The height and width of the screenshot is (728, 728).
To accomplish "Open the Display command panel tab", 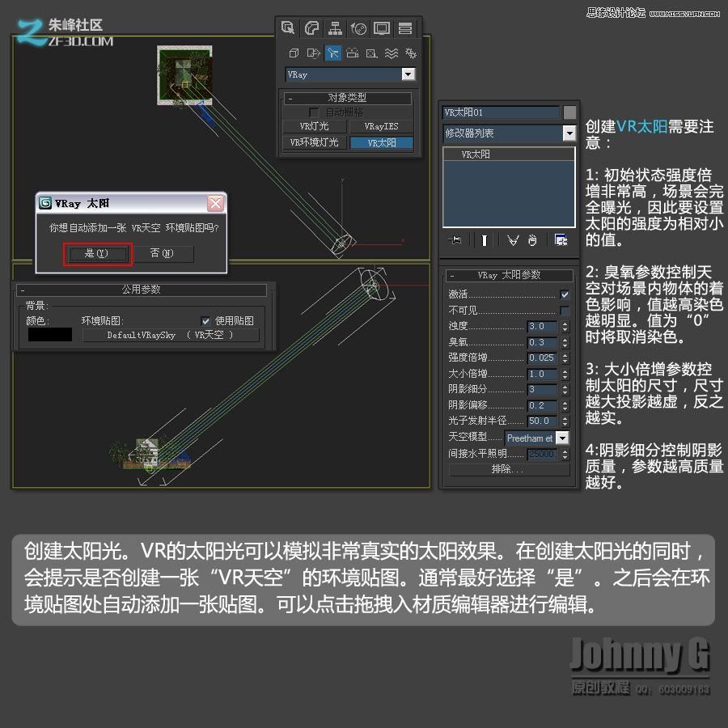I will pos(382,28).
